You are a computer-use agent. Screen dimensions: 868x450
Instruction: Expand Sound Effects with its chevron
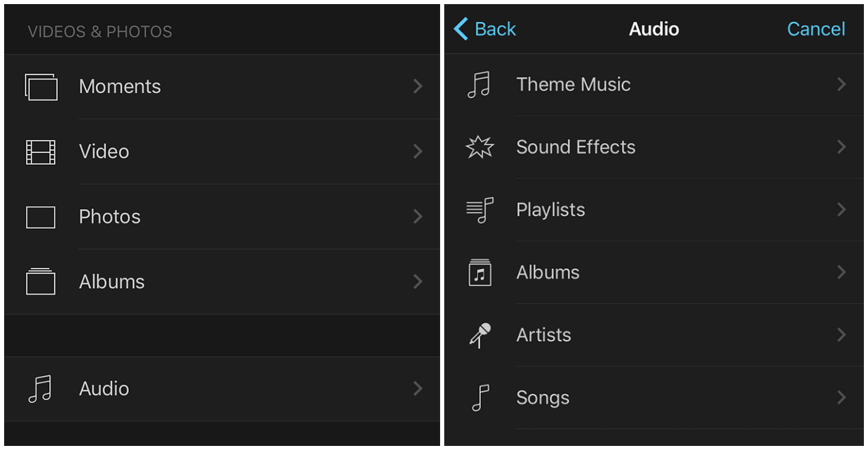841,147
